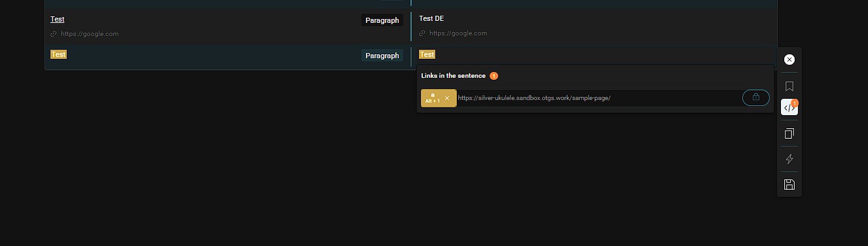
Task: Toggle the code markers icon with badge
Action: tap(789, 108)
